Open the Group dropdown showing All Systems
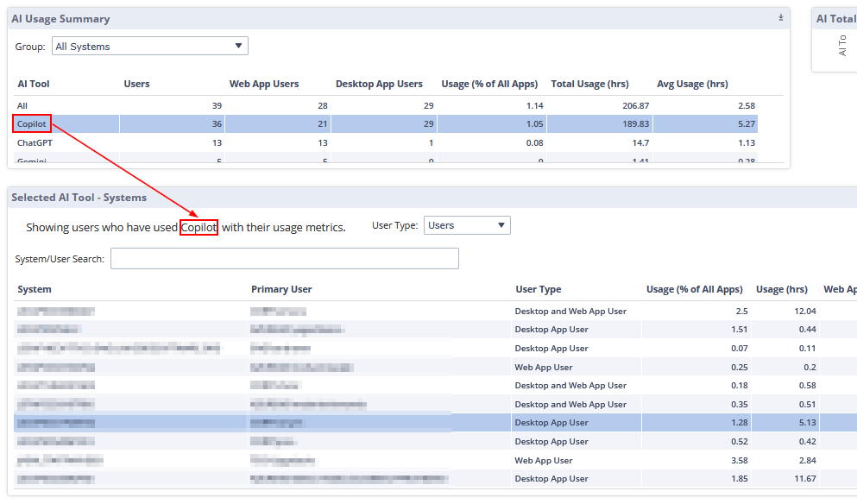The height and width of the screenshot is (504, 857). tap(149, 47)
